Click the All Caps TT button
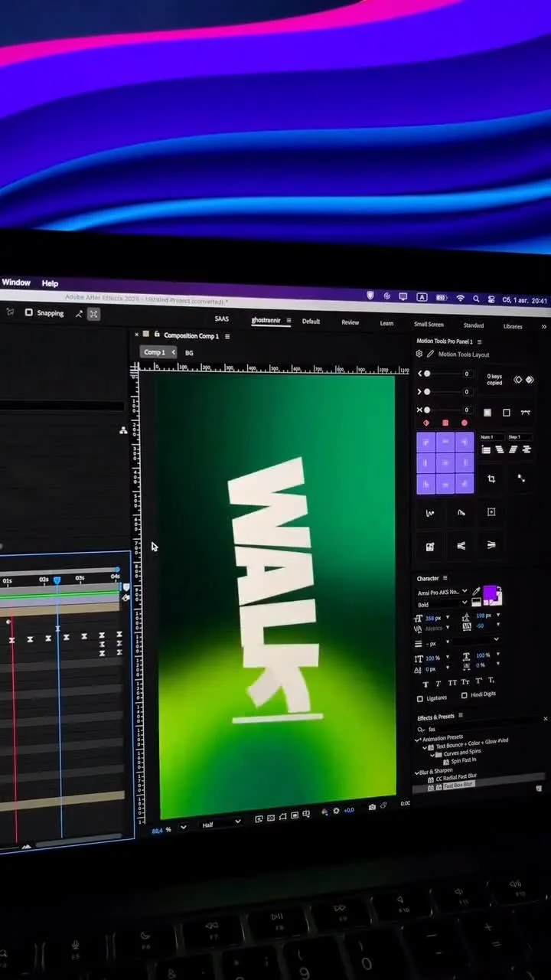This screenshot has width=551, height=980. coord(452,682)
